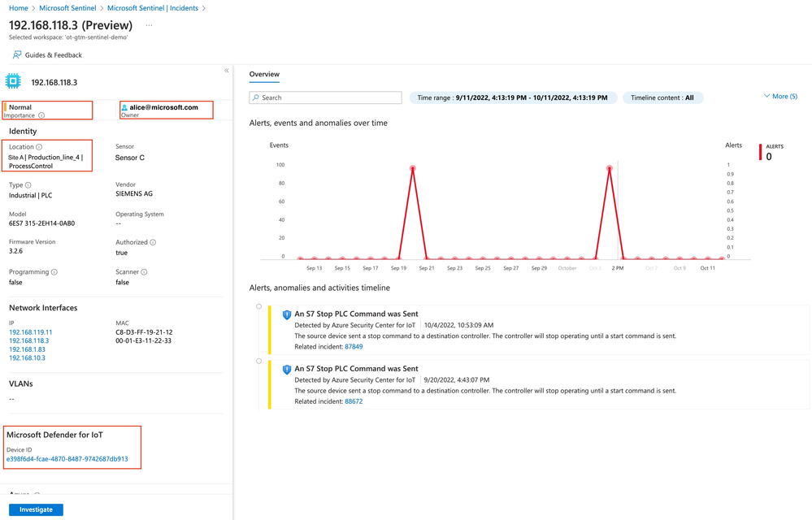Screen dimensions: 812x520
Task: Open IP address 192.168.118.3 link
Action: pyautogui.click(x=29, y=340)
